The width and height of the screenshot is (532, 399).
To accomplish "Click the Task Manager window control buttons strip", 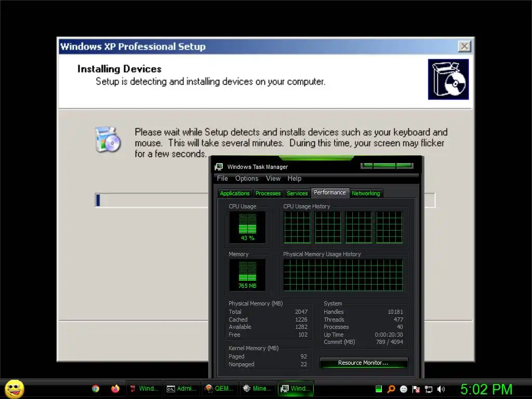I will click(387, 166).
